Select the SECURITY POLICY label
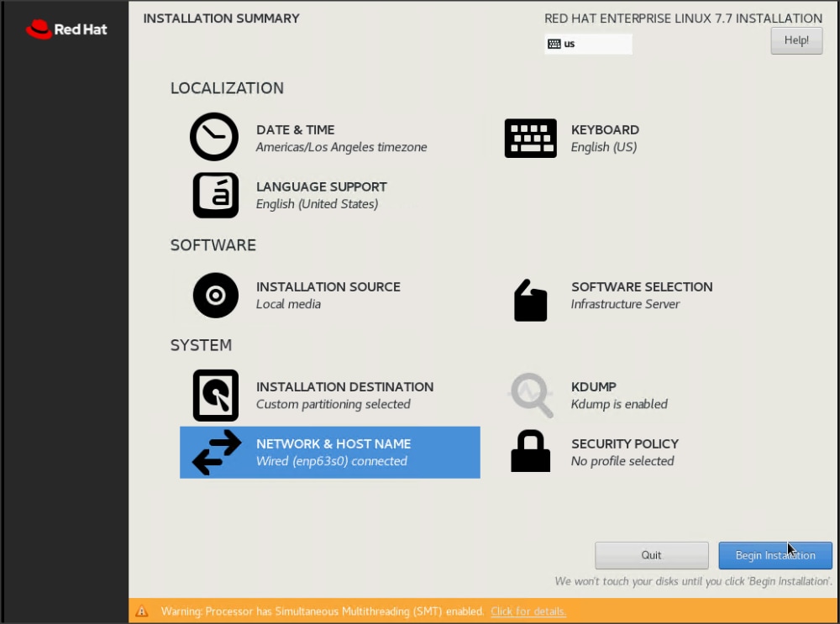Viewport: 840px width, 624px height. 625,443
